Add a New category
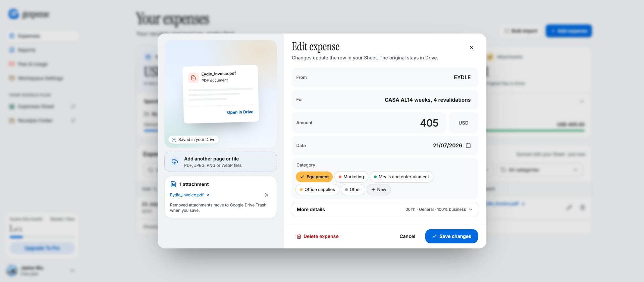The height and width of the screenshot is (282, 644). [x=378, y=190]
